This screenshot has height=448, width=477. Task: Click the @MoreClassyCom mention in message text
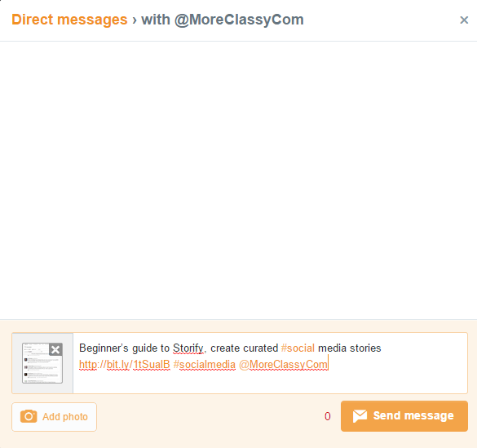tap(283, 364)
